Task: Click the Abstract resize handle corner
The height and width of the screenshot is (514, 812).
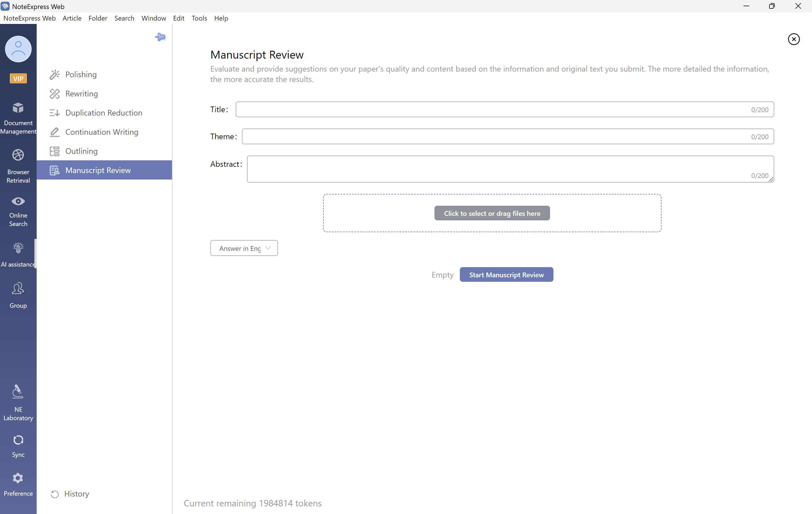Action: point(771,180)
